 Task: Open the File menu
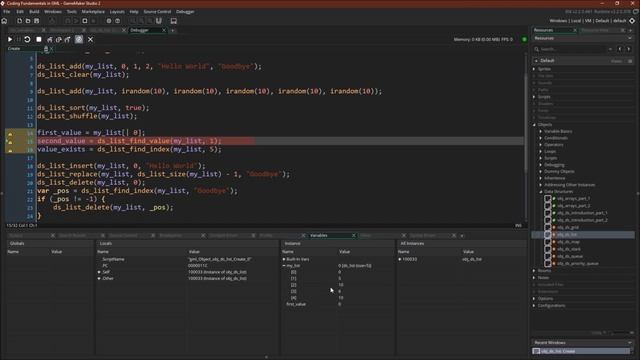(x=7, y=12)
